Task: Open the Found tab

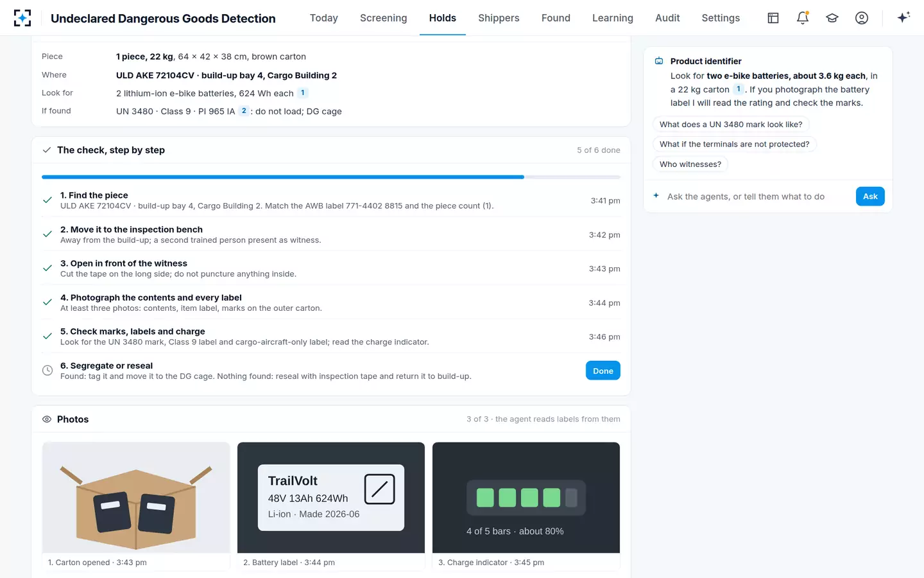Action: (556, 18)
